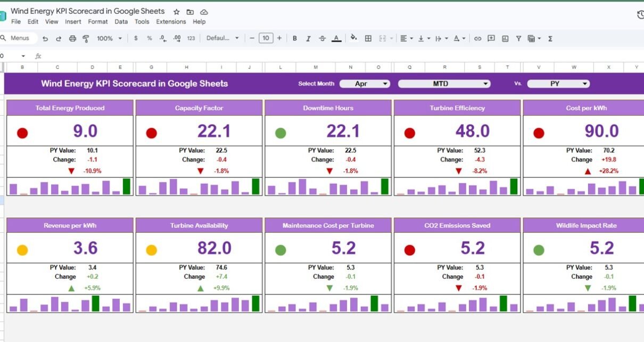644x342 pixels.
Task: Click the font size input field
Action: pyautogui.click(x=266, y=38)
